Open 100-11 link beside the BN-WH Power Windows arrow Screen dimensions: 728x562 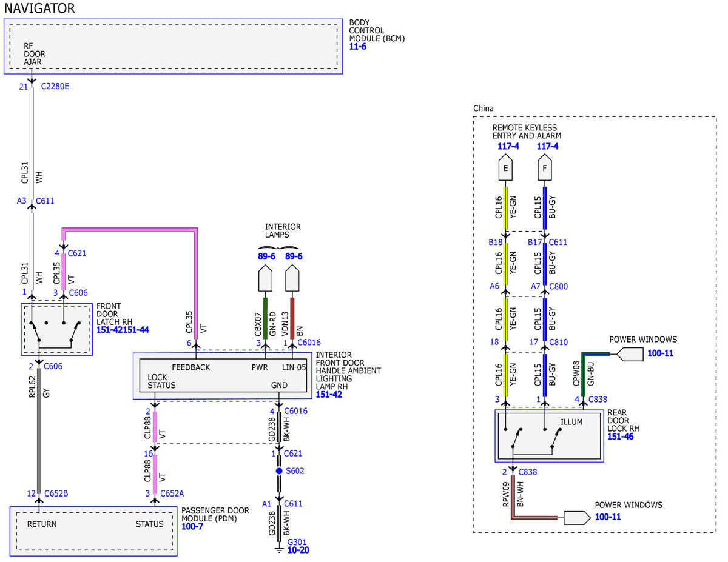coord(608,517)
